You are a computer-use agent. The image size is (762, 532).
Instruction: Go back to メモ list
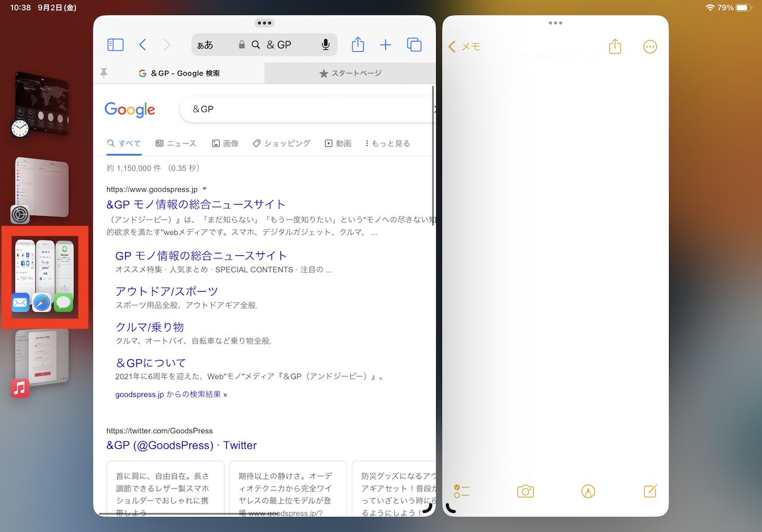[x=464, y=46]
